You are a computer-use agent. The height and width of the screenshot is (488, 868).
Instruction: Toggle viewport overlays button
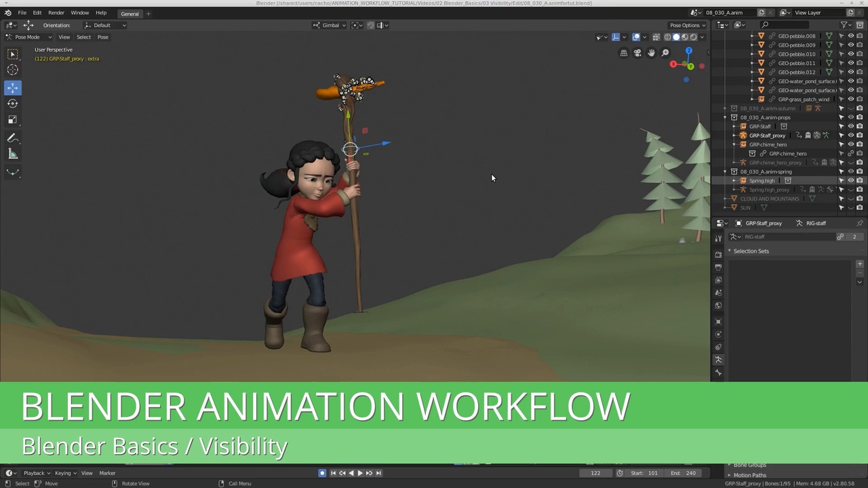pos(636,37)
